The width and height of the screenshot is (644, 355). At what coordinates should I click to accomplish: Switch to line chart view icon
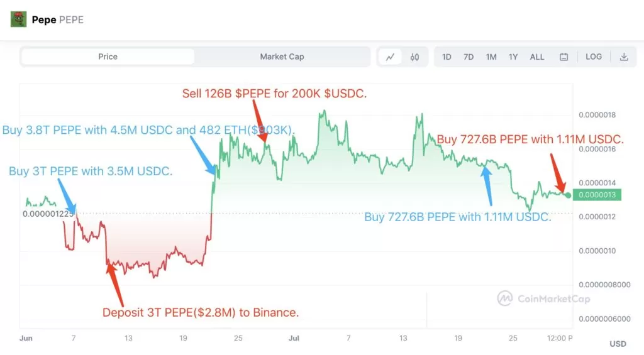[x=390, y=57]
